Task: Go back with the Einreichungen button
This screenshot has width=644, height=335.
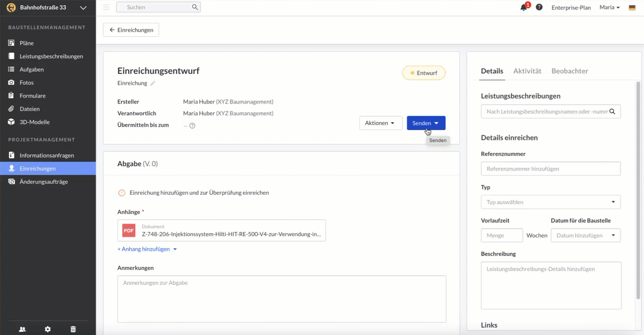Action: click(x=131, y=30)
